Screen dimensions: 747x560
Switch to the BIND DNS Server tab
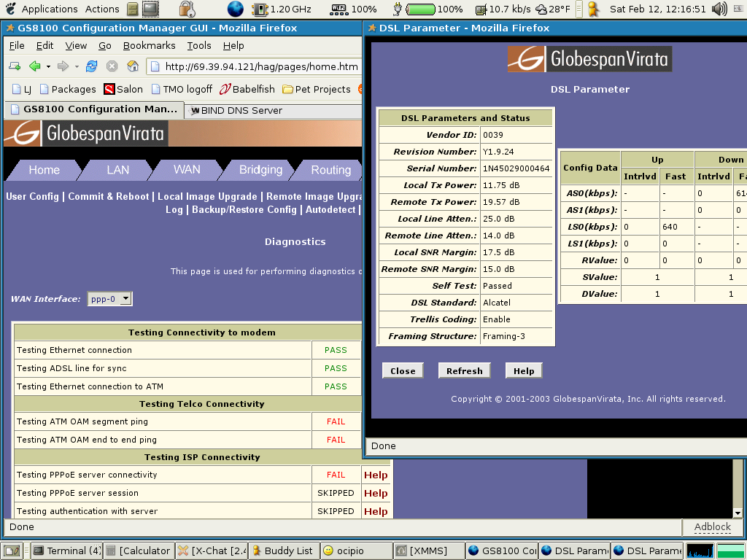coord(241,110)
